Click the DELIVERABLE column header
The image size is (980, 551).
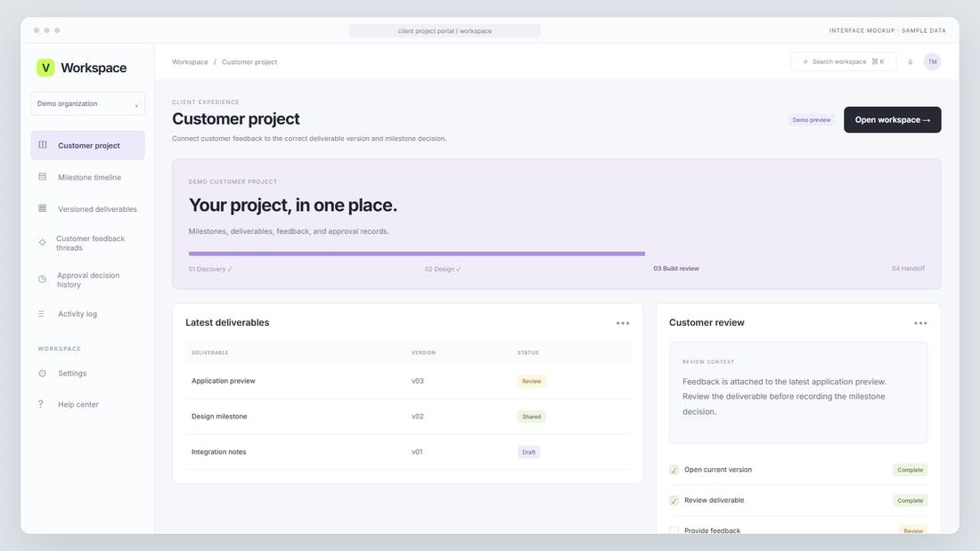click(210, 353)
